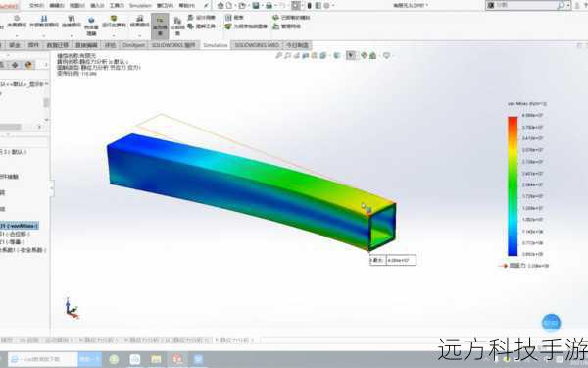
Task: Click the max stress callout label on beam
Action: (x=393, y=260)
